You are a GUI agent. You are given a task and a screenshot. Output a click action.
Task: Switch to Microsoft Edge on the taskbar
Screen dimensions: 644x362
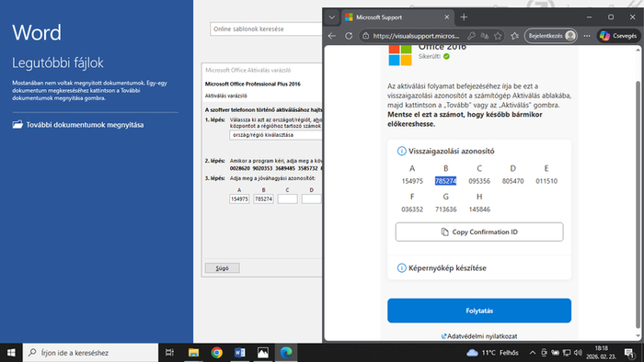286,353
